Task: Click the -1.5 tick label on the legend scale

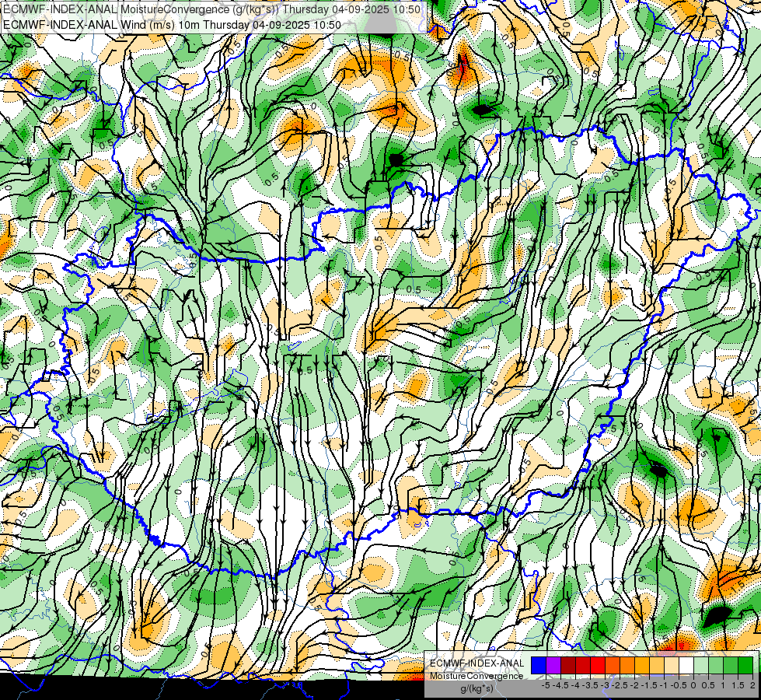Action: [651, 685]
